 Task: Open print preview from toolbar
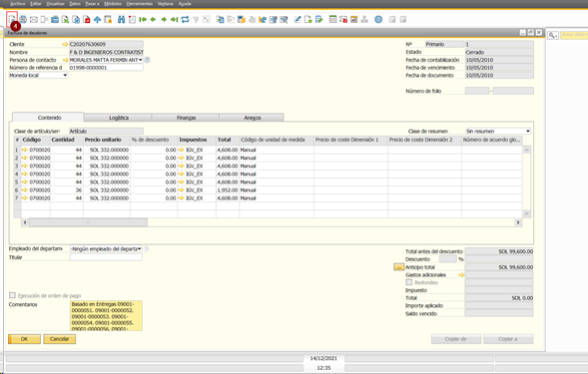coord(12,19)
